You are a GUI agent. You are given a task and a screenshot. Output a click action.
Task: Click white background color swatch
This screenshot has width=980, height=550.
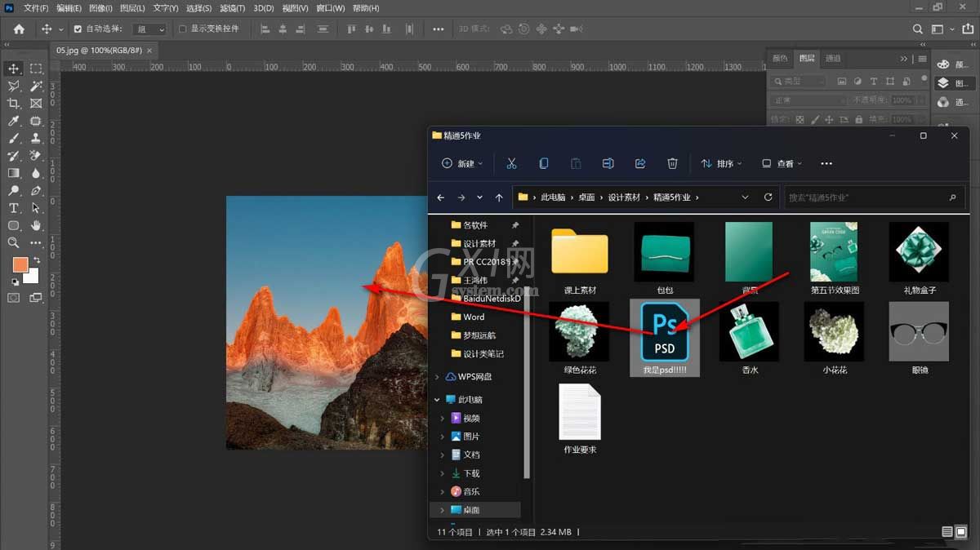click(x=32, y=277)
